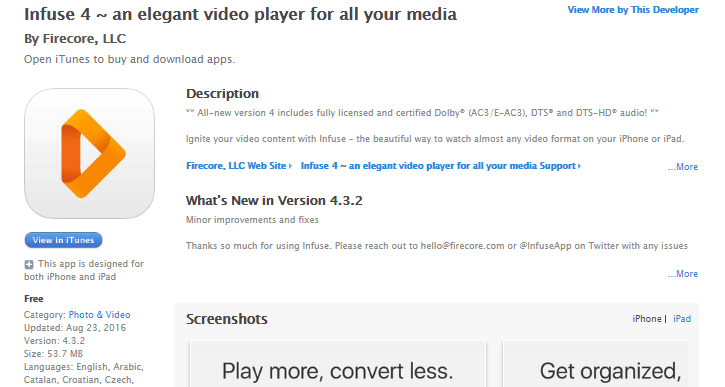This screenshot has height=387, width=725.
Task: Open the Infuse 4 Support link
Action: tap(441, 166)
